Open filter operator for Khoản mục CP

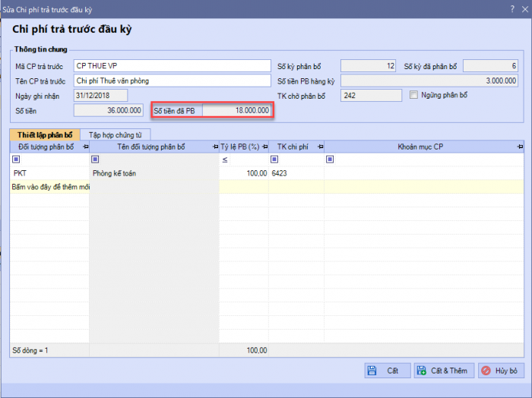coord(331,160)
